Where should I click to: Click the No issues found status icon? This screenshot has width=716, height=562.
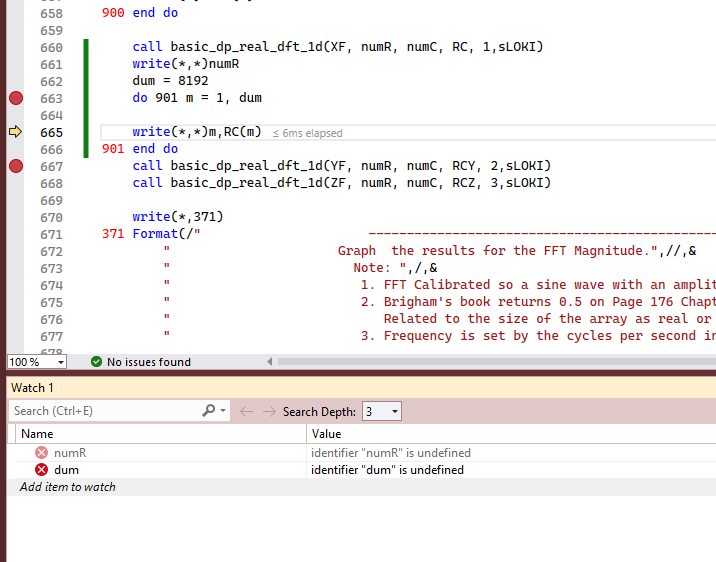click(96, 362)
